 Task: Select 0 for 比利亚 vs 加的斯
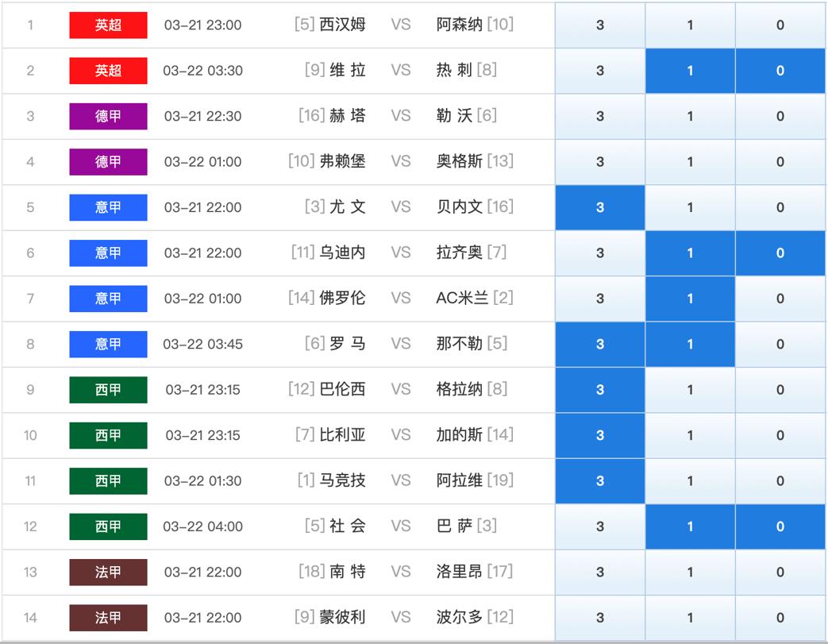[x=780, y=435]
